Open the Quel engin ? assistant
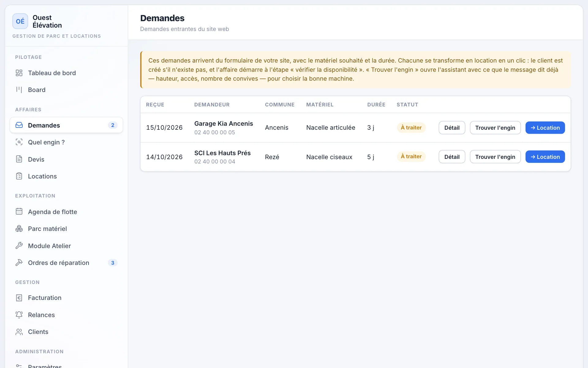The height and width of the screenshot is (368, 588). click(x=66, y=142)
